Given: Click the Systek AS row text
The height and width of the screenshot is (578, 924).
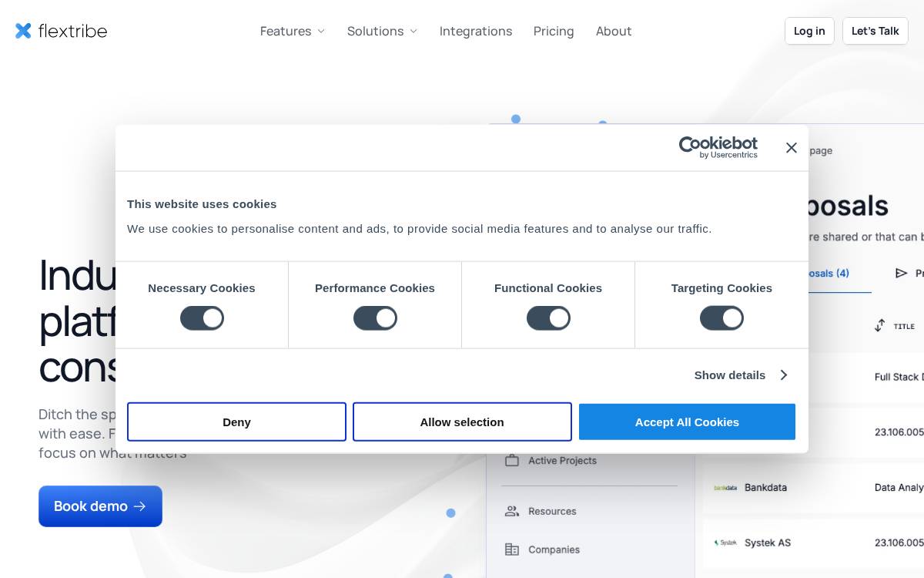Looking at the screenshot, I should [x=768, y=543].
